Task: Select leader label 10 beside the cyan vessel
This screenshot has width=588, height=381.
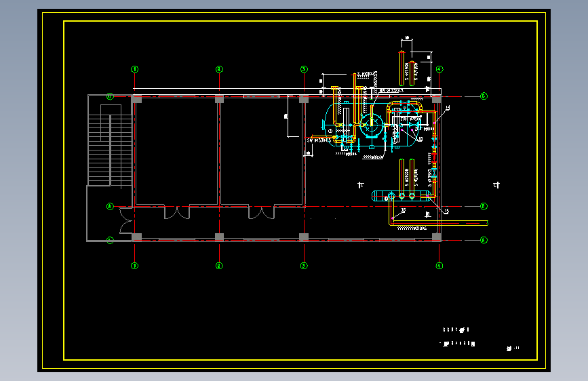Action: coord(420,139)
